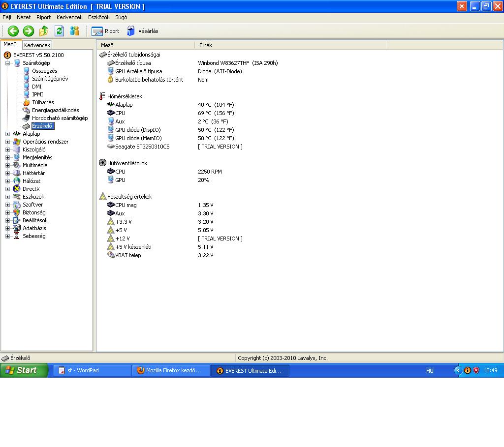The height and width of the screenshot is (447, 504).
Task: Expand the Multimédia tree node
Action: pos(8,165)
